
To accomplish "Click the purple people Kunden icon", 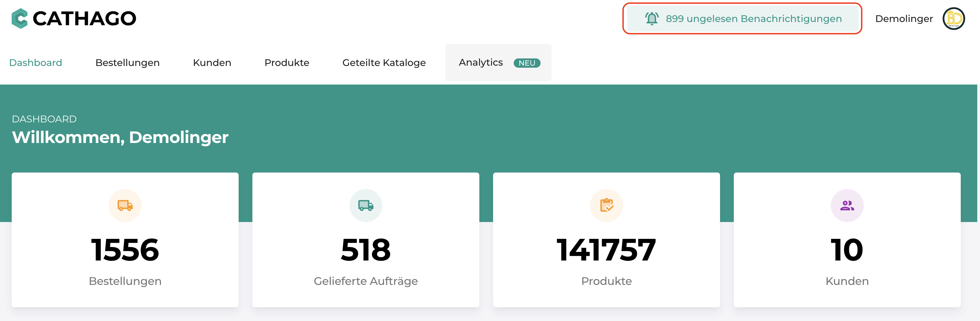I will 847,206.
